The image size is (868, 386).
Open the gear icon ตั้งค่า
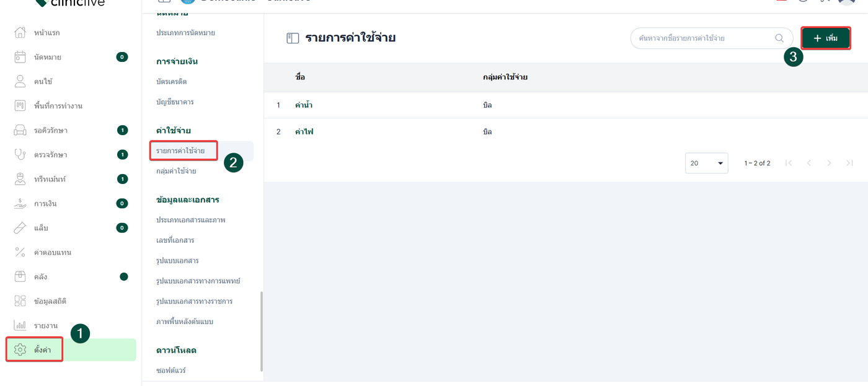[20, 350]
